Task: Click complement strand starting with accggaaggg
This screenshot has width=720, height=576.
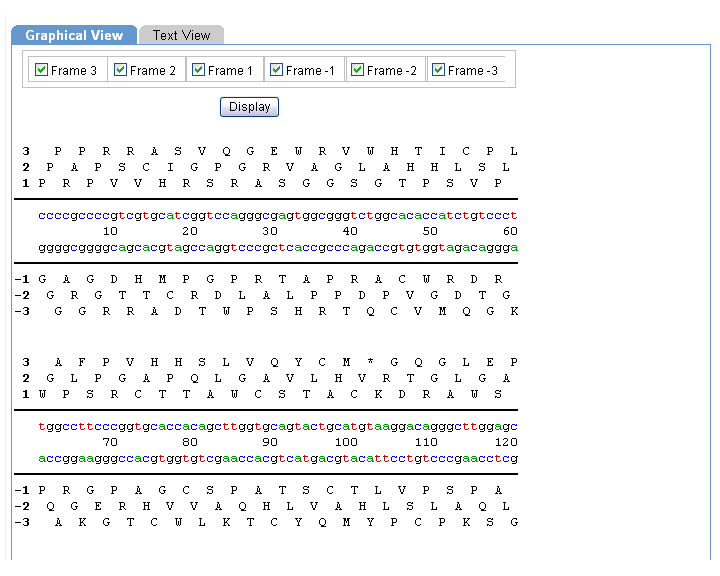Action: click(x=278, y=458)
